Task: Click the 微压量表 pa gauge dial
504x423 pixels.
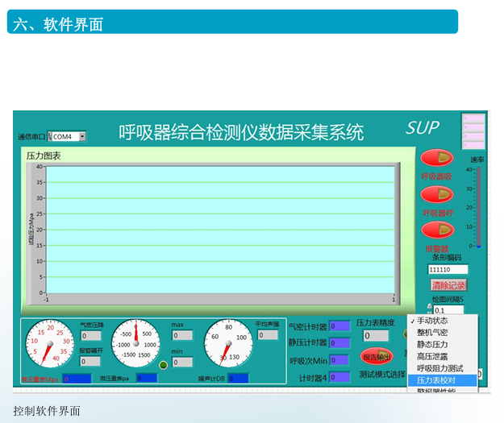Action: [x=135, y=345]
